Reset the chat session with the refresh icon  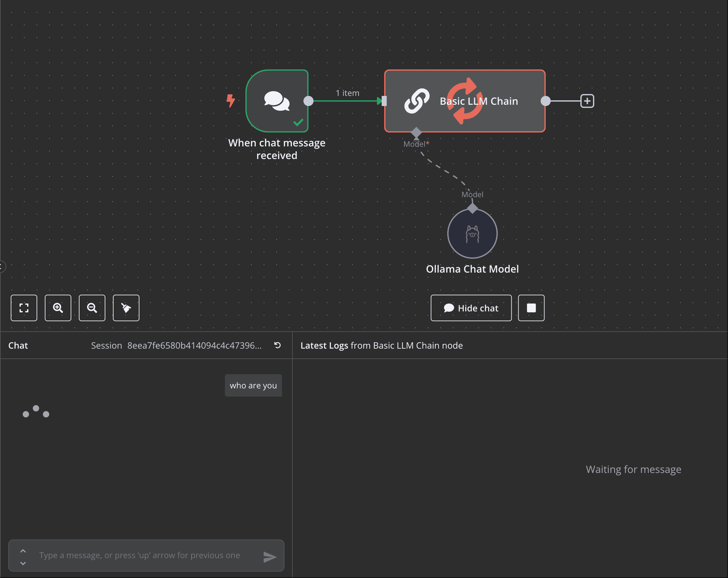coord(277,345)
